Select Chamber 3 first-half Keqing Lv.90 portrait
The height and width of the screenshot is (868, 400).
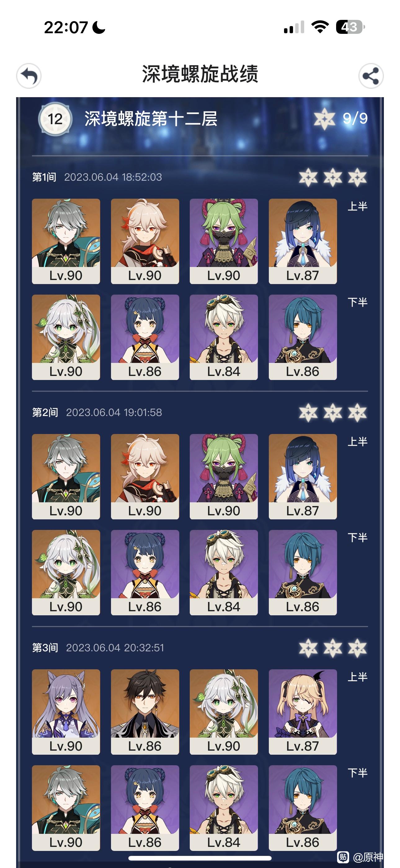coord(66,712)
